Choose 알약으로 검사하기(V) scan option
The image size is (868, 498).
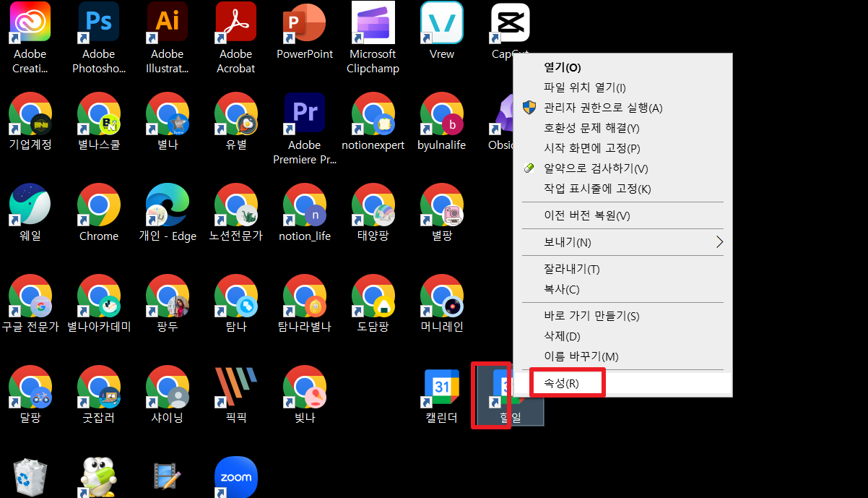coord(622,168)
